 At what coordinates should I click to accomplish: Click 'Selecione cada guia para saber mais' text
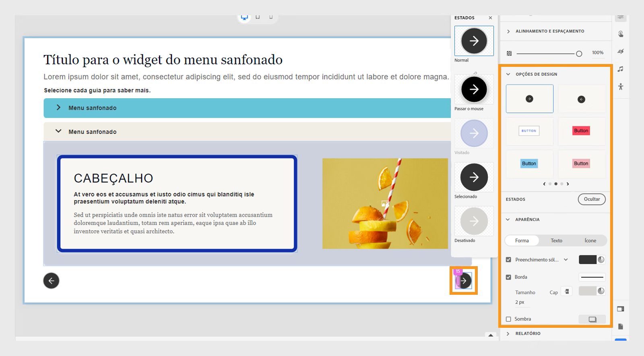tap(97, 90)
